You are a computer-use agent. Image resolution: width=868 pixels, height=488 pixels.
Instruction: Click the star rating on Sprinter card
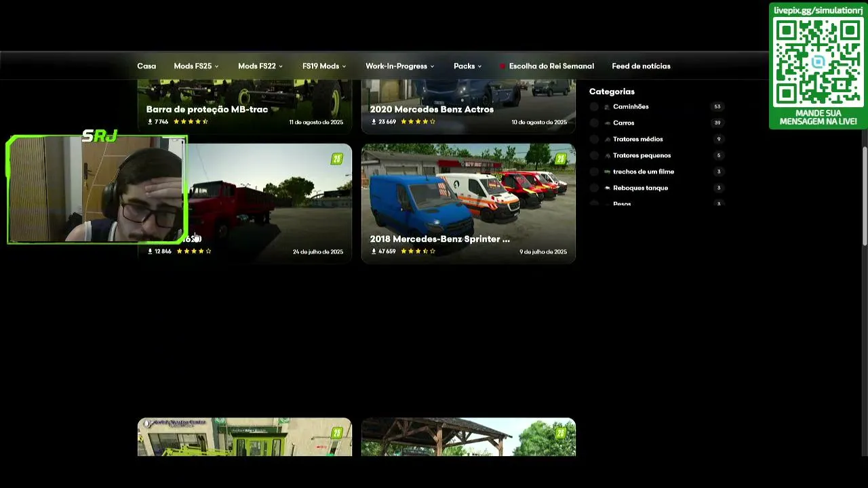(418, 251)
